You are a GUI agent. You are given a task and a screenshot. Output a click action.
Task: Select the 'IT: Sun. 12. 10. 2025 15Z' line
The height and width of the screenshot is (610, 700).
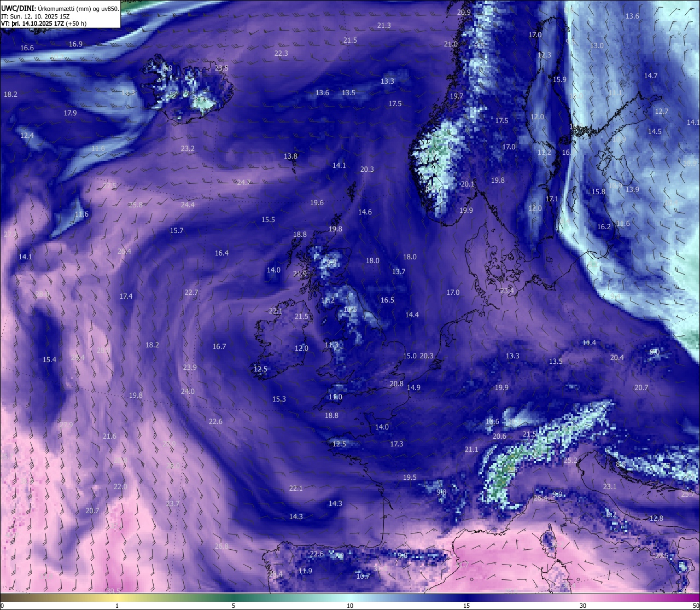click(x=35, y=16)
